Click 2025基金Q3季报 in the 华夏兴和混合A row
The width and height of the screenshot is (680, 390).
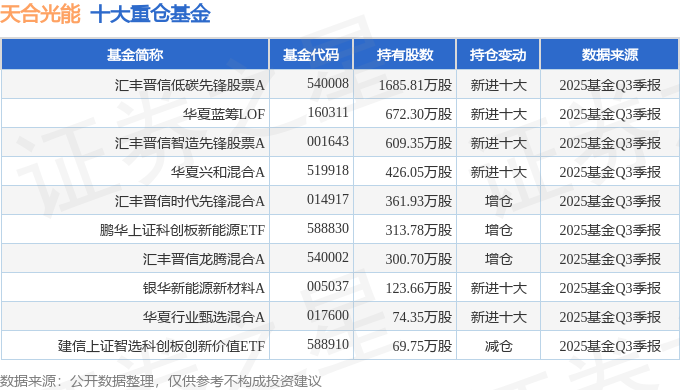click(610, 172)
